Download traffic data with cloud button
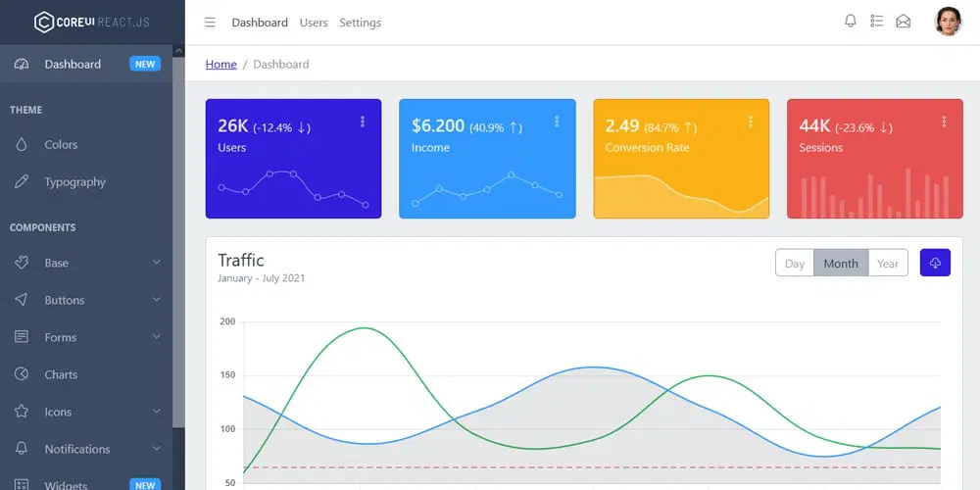Image resolution: width=980 pixels, height=490 pixels. click(x=935, y=263)
